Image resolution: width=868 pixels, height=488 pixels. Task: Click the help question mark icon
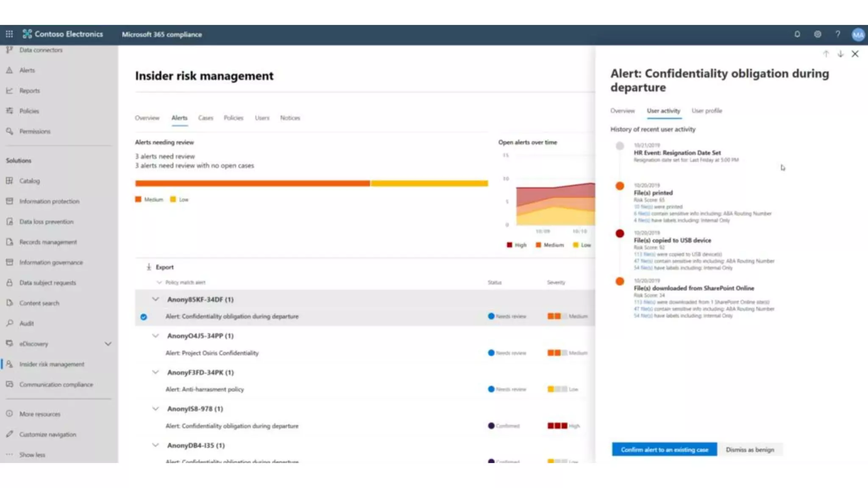click(838, 34)
